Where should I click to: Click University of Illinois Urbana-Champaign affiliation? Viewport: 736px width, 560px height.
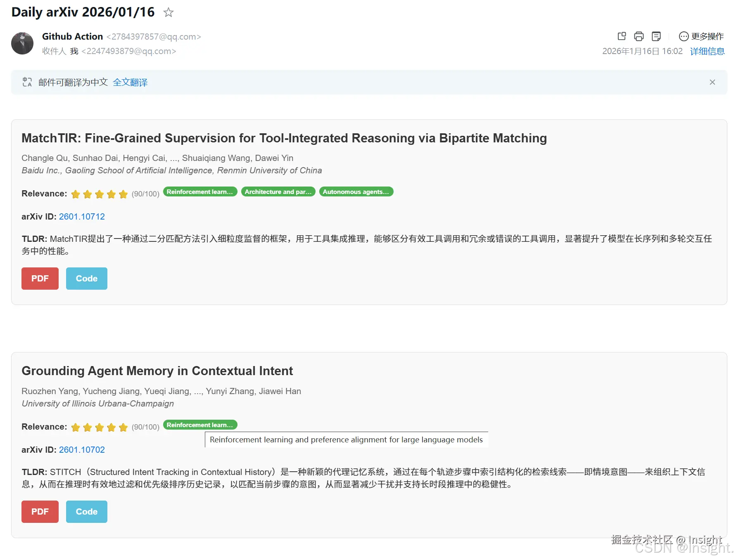click(x=98, y=404)
